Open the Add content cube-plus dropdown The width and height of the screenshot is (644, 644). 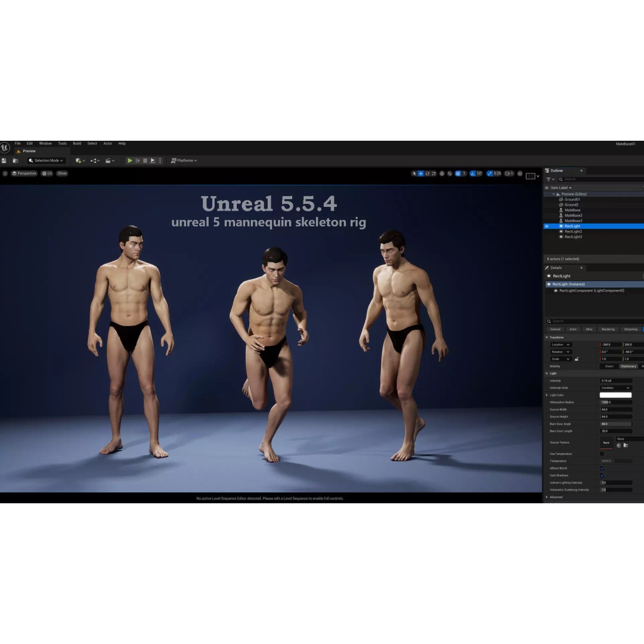(80, 160)
